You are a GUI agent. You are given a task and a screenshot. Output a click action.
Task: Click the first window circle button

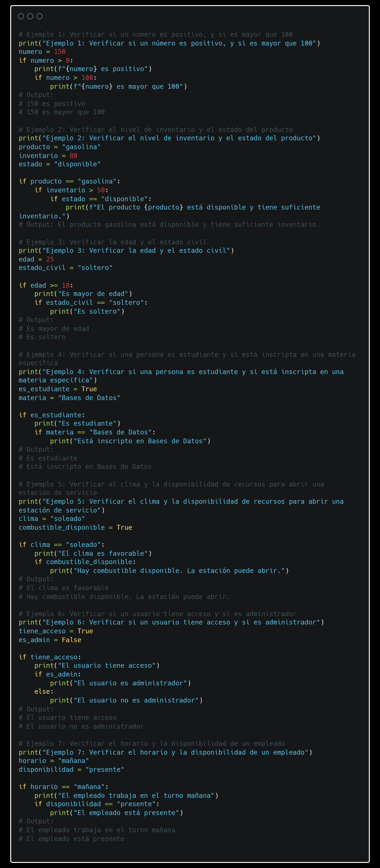pyautogui.click(x=21, y=16)
